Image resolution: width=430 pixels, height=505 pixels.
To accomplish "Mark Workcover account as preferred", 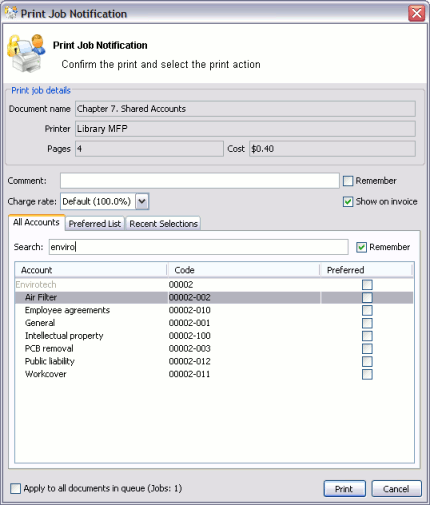I will click(367, 374).
